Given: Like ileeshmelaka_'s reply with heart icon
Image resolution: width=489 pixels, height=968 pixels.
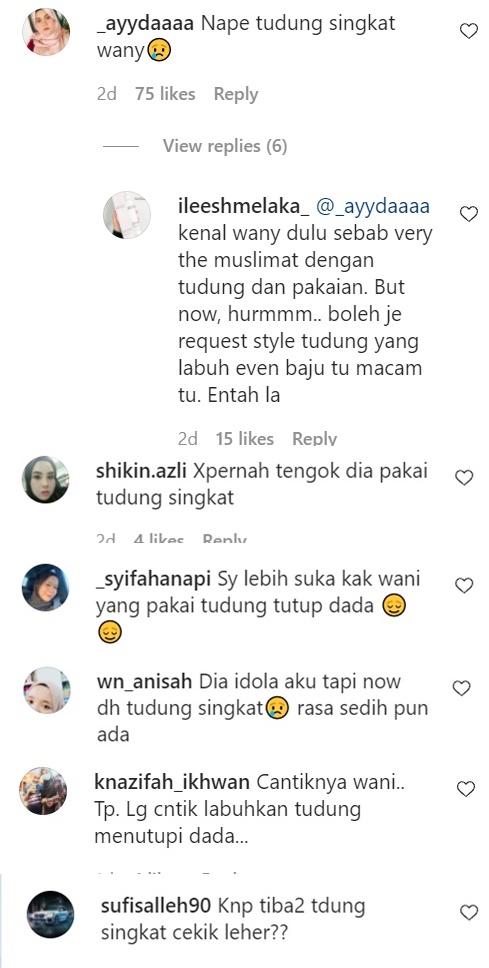Looking at the screenshot, I should (469, 214).
